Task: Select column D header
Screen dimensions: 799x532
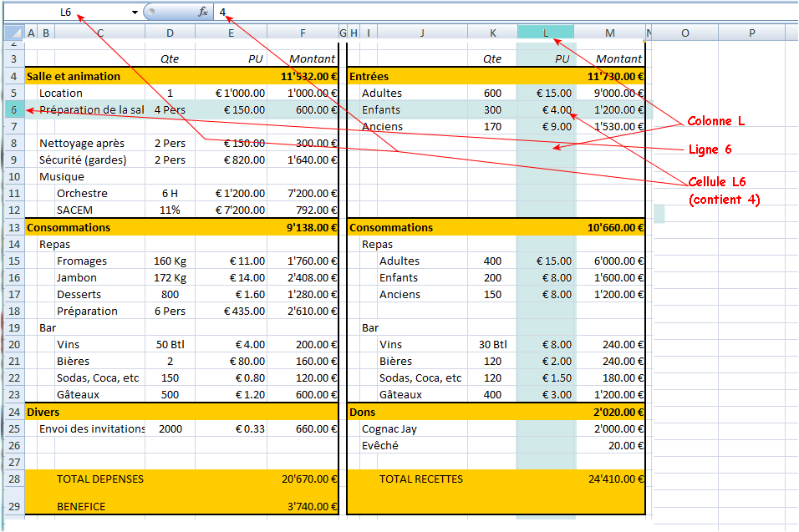Action: 170,33
